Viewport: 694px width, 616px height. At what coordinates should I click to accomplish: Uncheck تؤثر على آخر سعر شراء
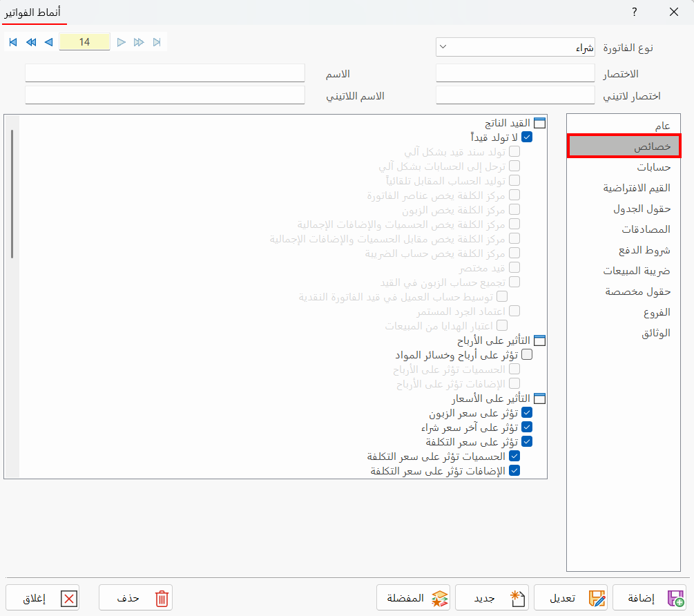(x=527, y=427)
